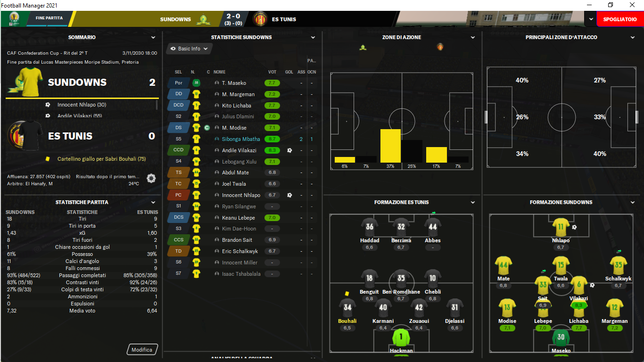The image size is (644, 362).
Task: Click the goal ball icon on Innocent Nhlapo's row
Action: pos(289,195)
